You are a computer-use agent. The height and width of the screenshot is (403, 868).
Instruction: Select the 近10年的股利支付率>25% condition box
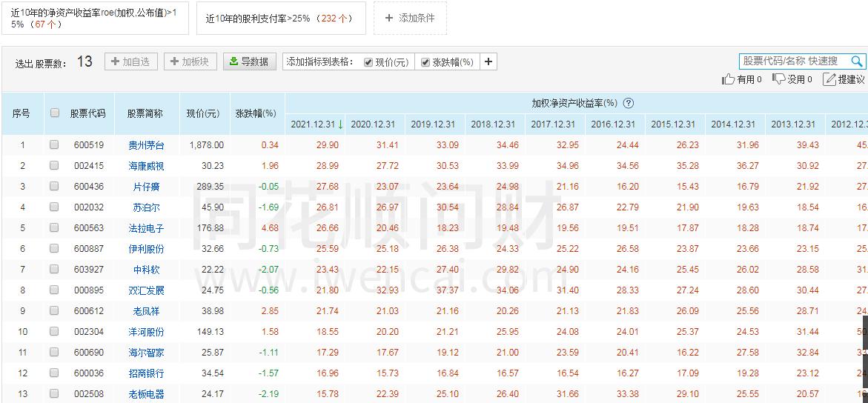281,19
